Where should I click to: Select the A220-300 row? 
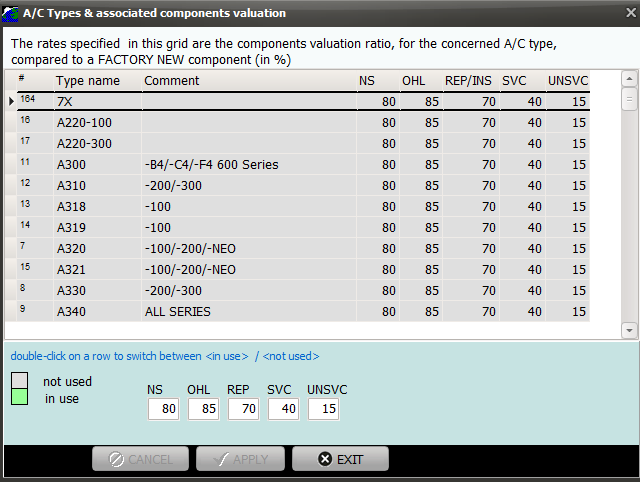point(303,143)
